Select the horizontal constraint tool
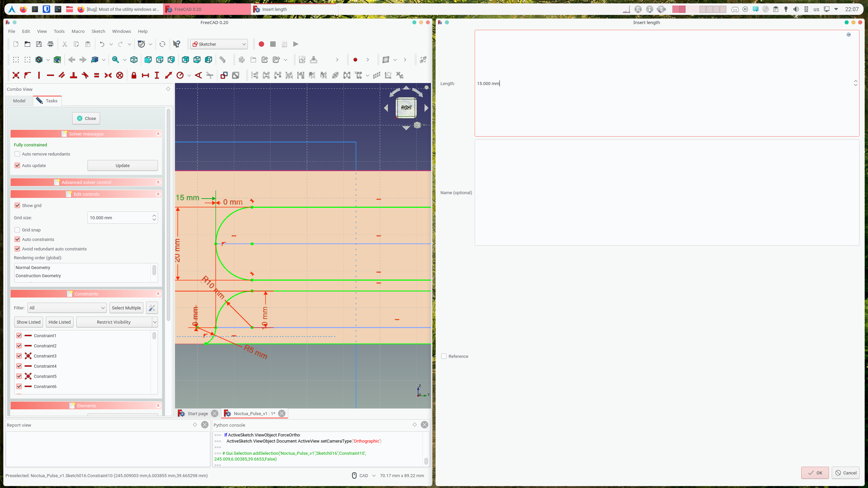Viewport: 868px width, 488px height. [51, 75]
